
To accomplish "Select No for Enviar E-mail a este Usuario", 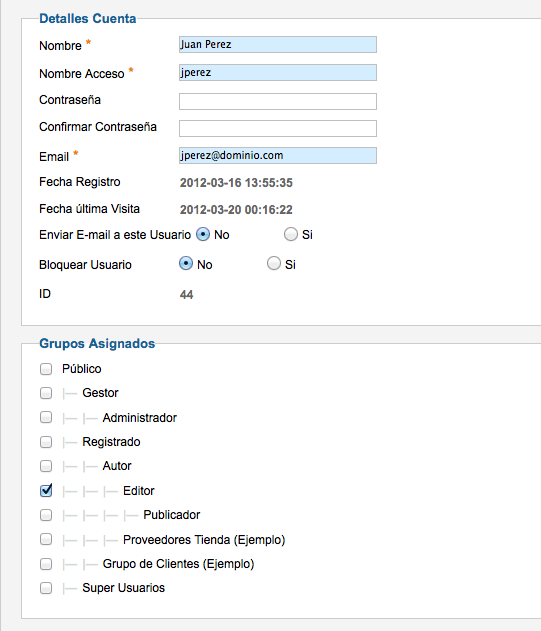I will [203, 234].
